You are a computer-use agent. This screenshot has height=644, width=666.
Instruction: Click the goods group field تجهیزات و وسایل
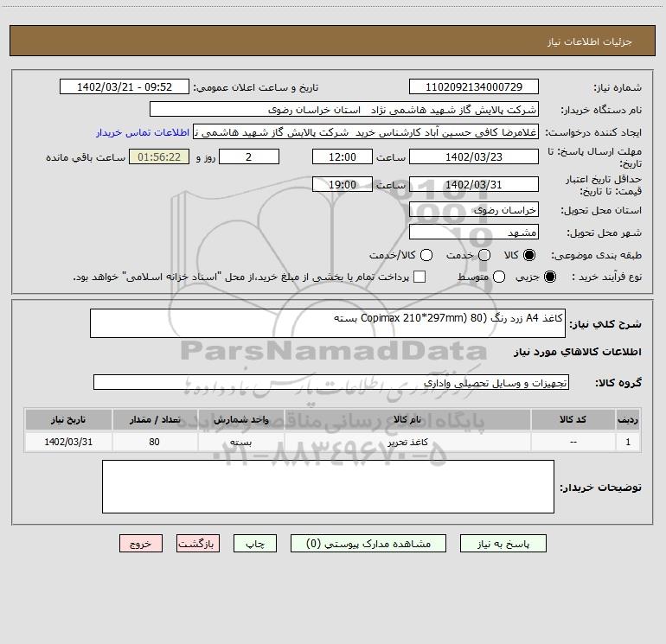[x=331, y=382]
